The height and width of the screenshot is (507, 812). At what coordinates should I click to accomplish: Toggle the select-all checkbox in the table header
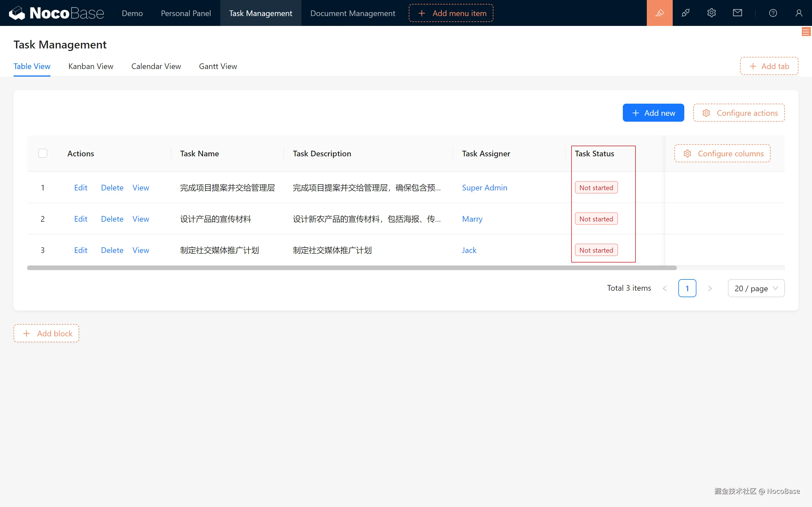point(43,153)
